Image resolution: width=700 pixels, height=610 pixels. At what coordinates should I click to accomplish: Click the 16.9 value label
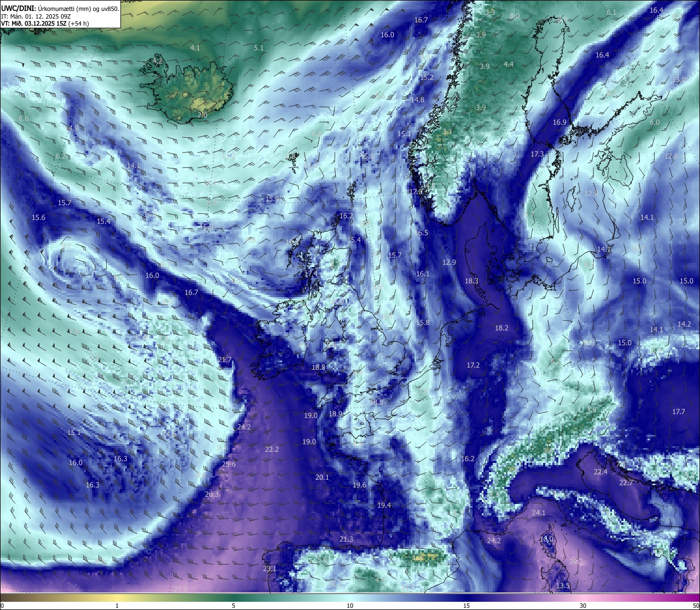[559, 123]
